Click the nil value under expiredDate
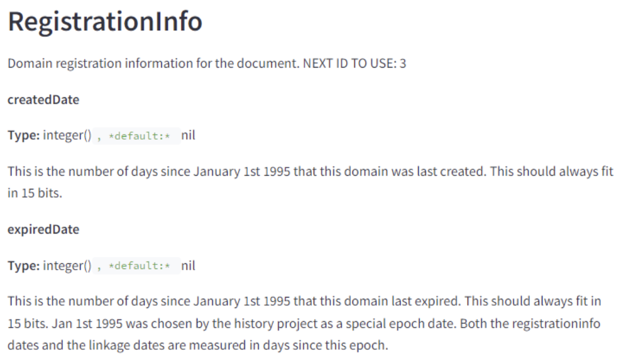This screenshot has height=364, width=626. [188, 266]
